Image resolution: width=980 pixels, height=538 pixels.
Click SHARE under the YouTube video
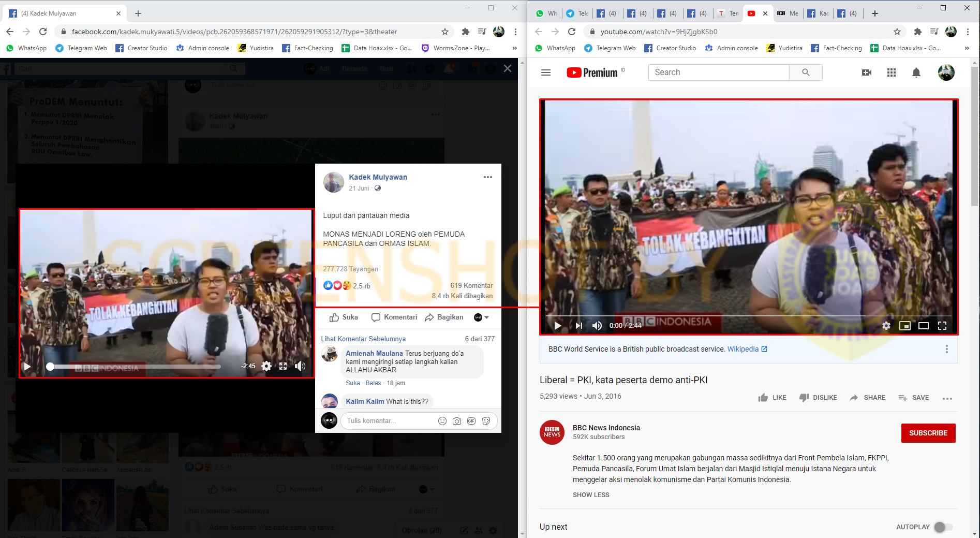click(868, 398)
